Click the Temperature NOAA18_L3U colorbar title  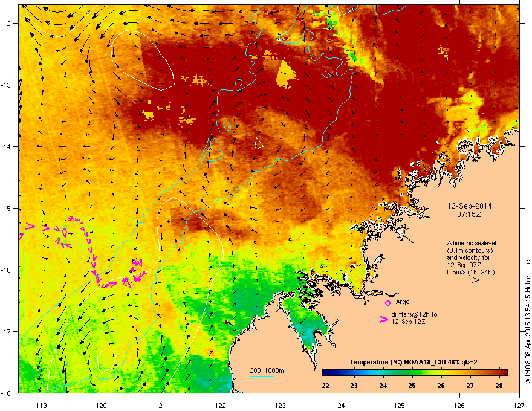[x=414, y=362]
